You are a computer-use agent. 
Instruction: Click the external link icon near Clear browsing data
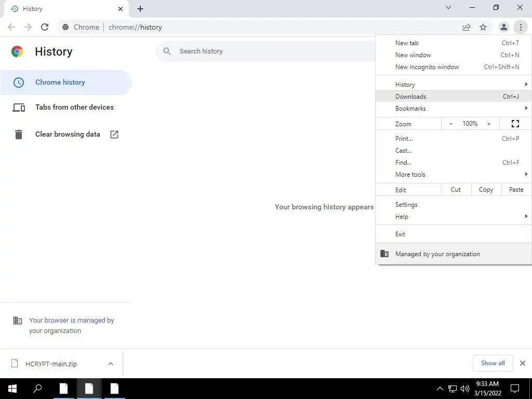pyautogui.click(x=114, y=135)
